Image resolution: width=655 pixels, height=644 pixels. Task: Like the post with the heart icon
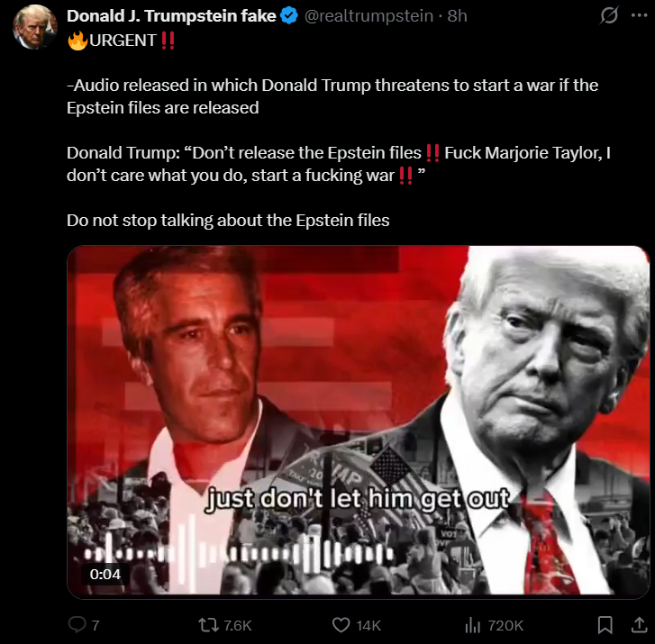tap(341, 625)
